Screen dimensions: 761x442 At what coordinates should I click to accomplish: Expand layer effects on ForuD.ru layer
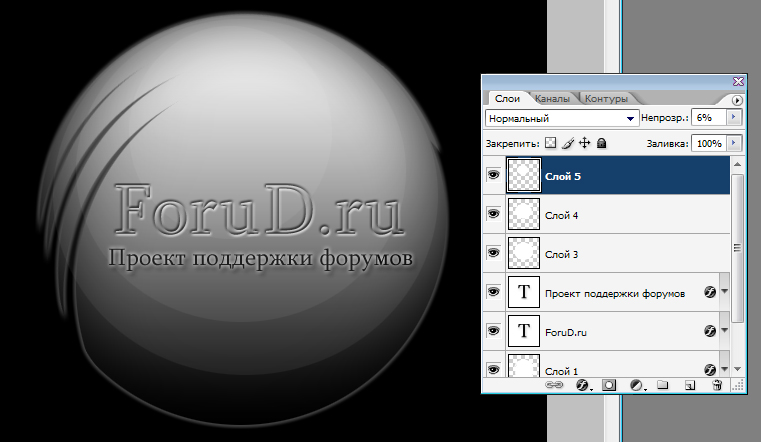725,330
